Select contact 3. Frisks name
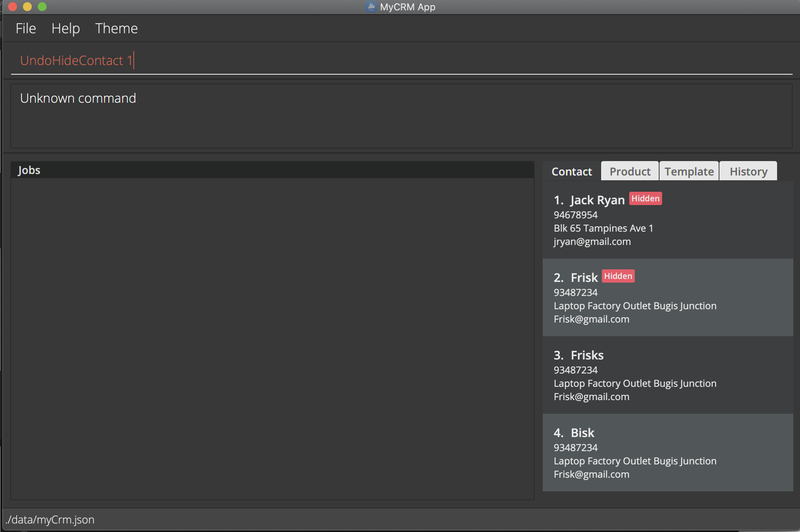The image size is (800, 532). tap(587, 355)
